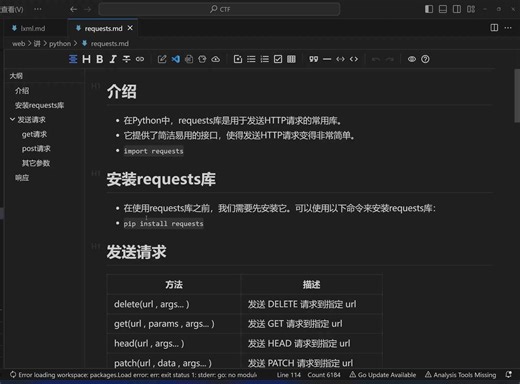This screenshot has height=384, width=520.
Task: Insert a table using grid icon
Action: pyautogui.click(x=291, y=59)
